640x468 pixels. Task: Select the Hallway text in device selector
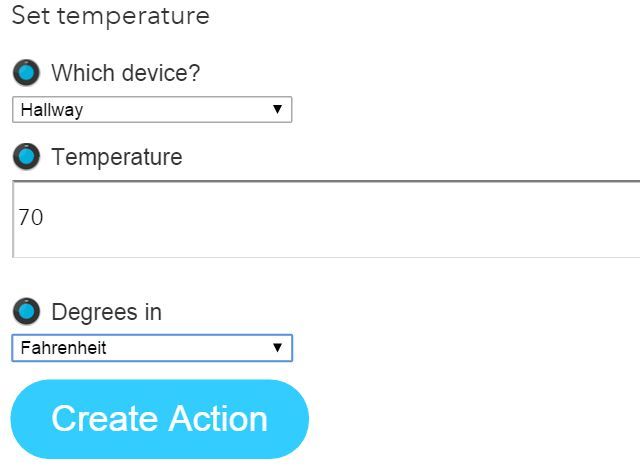(52, 110)
